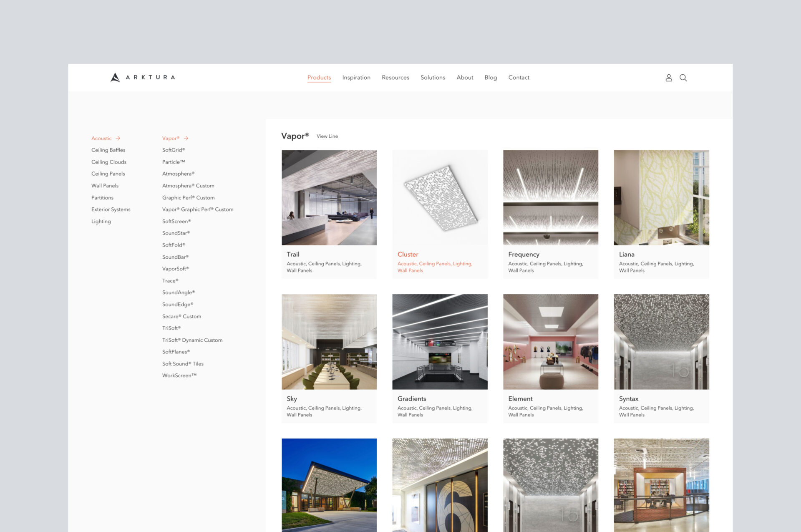Viewport: 801px width, 532px height.
Task: Select the Ceiling Clouds category
Action: pos(109,162)
